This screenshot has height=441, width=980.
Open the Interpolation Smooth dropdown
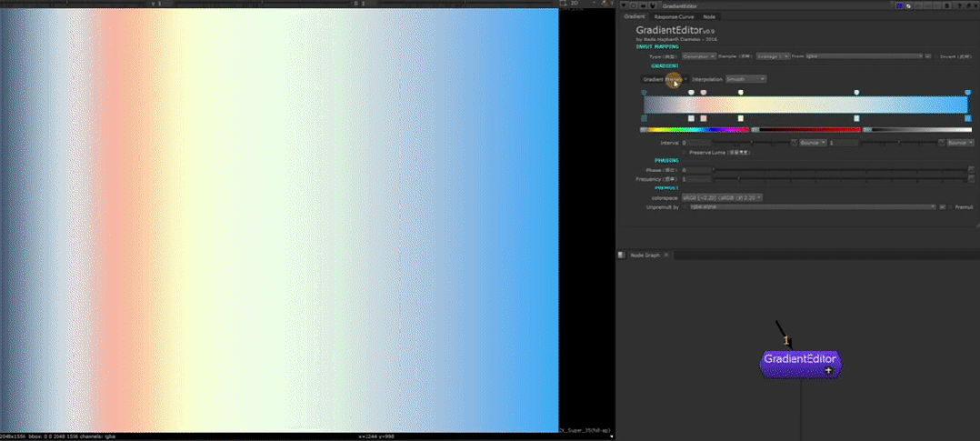click(x=745, y=79)
